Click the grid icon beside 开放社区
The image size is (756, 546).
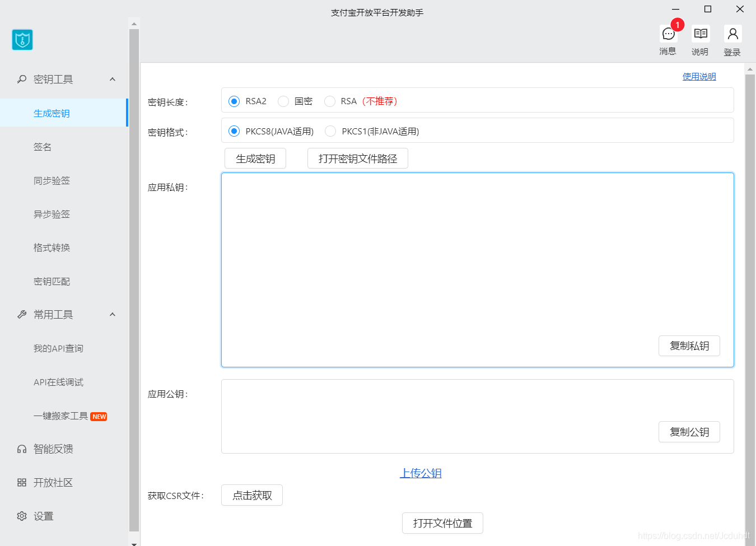(x=22, y=482)
